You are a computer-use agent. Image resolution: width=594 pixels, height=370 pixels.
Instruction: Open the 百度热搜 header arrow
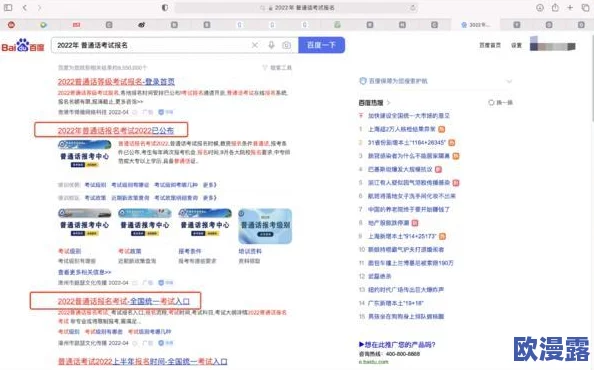[x=389, y=103]
